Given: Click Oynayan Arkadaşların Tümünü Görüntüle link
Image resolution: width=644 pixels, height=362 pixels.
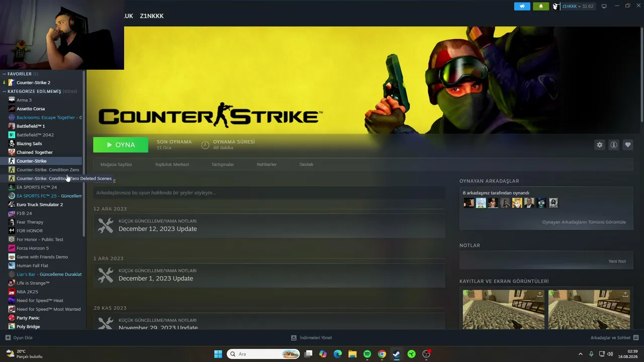Looking at the screenshot, I should pos(584,222).
